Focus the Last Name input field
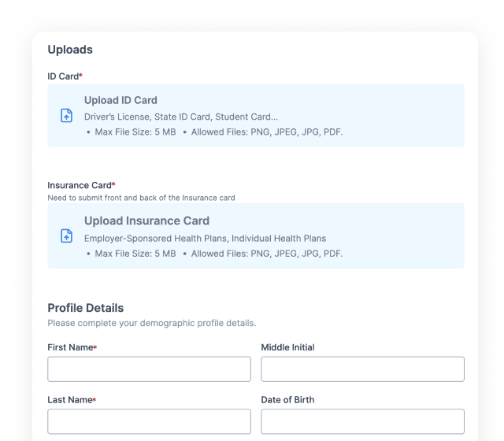 149,421
